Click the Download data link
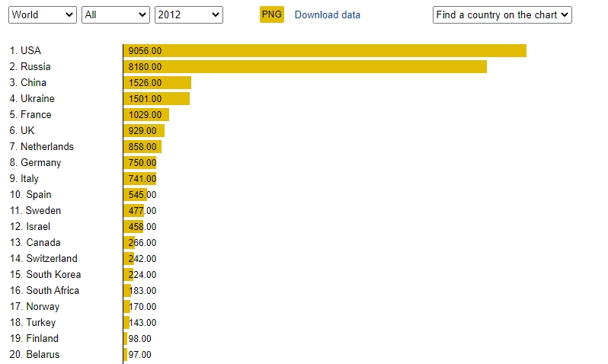Image resolution: width=608 pixels, height=364 pixels. [328, 14]
